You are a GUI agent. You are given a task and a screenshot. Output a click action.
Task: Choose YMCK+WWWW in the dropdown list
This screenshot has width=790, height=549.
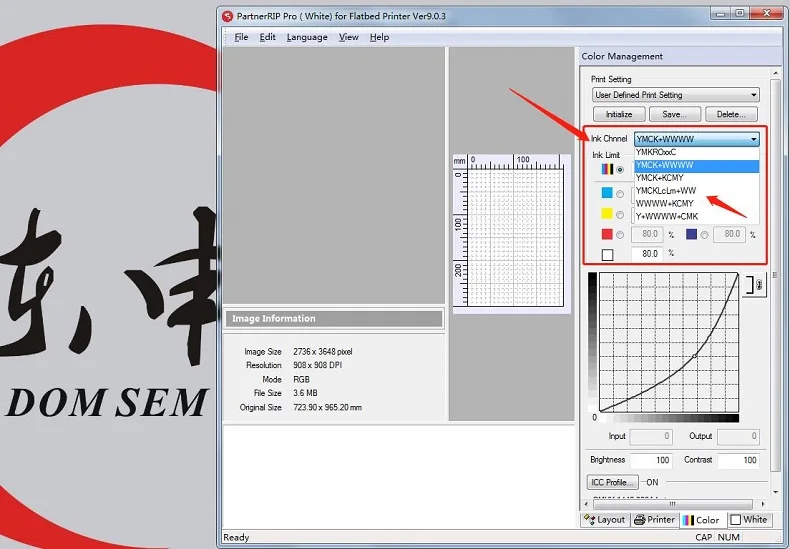click(x=697, y=165)
